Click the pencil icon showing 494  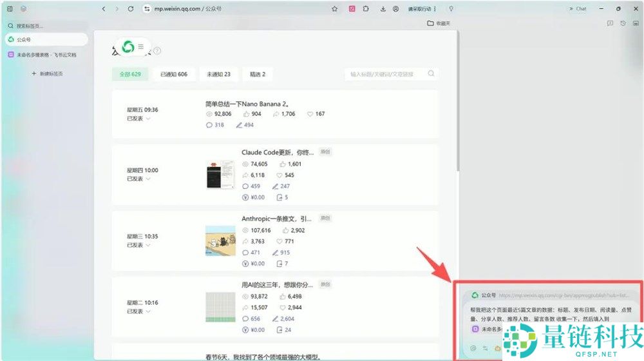pos(239,125)
